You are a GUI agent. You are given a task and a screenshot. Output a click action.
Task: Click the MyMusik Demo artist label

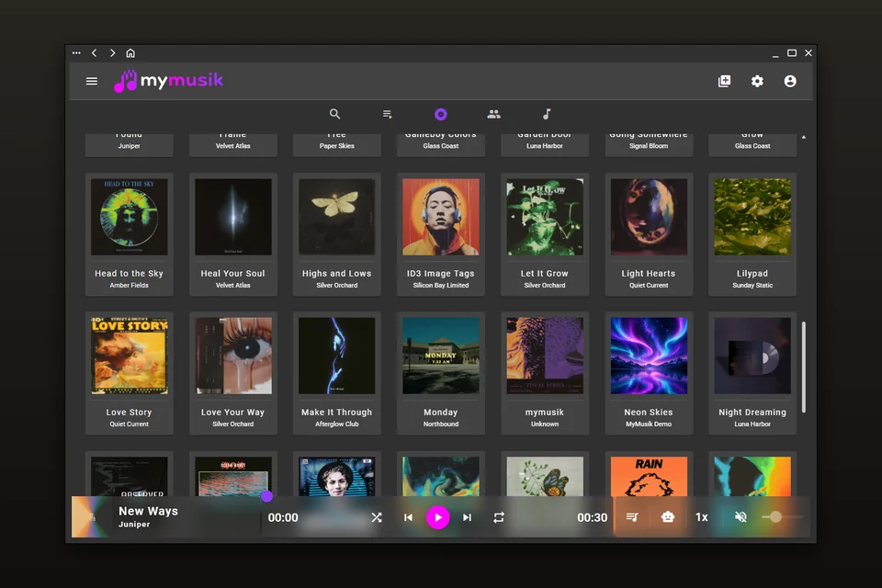pyautogui.click(x=649, y=424)
